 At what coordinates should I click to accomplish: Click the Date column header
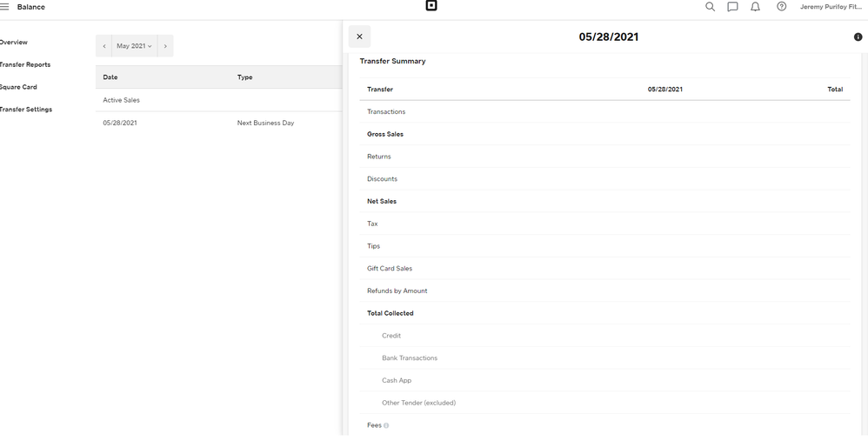click(x=110, y=77)
